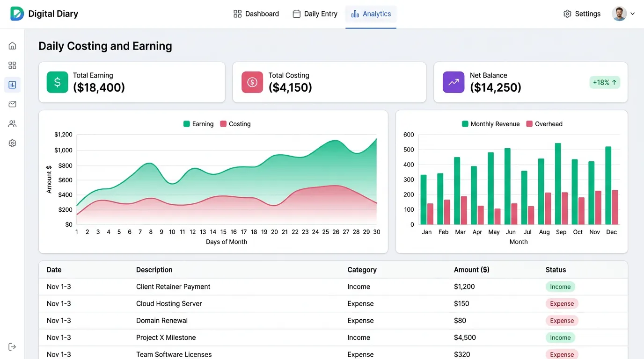
Task: Sort by the Category column header
Action: [x=362, y=270]
